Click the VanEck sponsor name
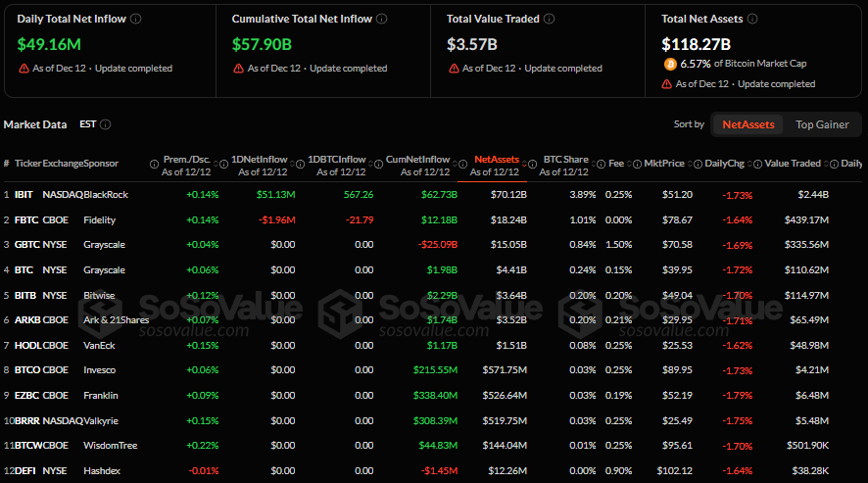Viewport: 868px width, 483px height. pos(99,346)
